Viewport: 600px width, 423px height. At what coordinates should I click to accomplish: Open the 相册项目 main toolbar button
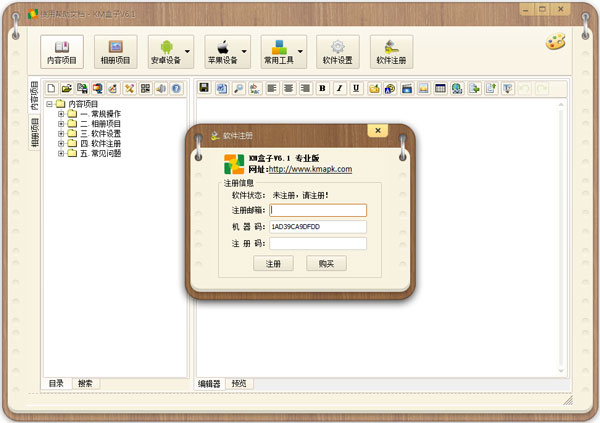coord(116,52)
